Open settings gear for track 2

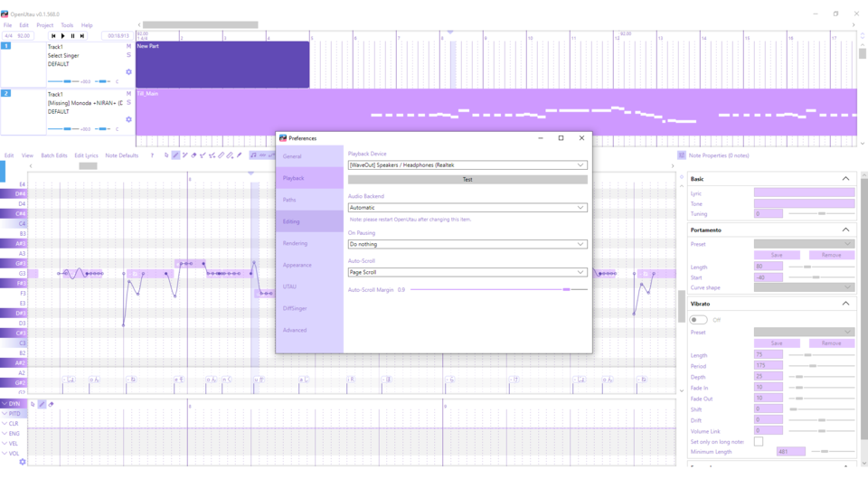(128, 119)
